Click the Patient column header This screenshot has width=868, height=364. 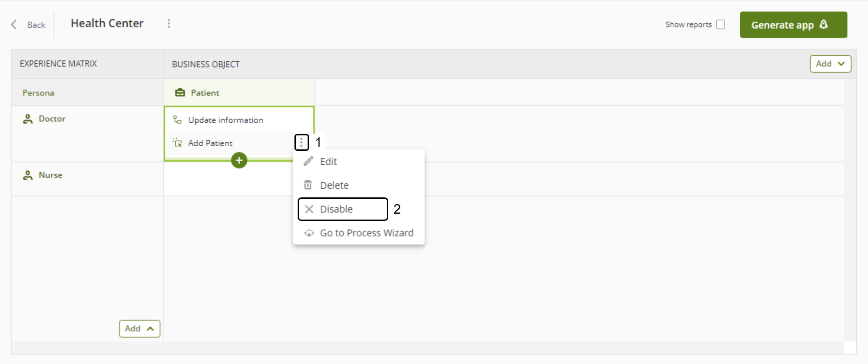tap(205, 93)
